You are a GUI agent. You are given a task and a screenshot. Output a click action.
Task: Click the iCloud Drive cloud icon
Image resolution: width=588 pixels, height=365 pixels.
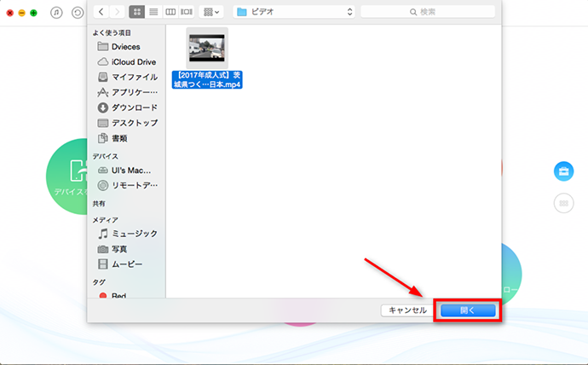[103, 62]
